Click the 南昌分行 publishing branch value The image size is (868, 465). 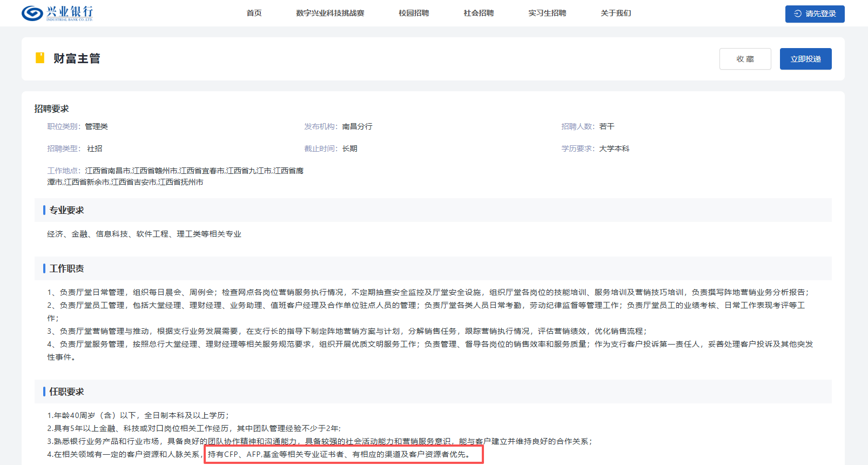(357, 126)
